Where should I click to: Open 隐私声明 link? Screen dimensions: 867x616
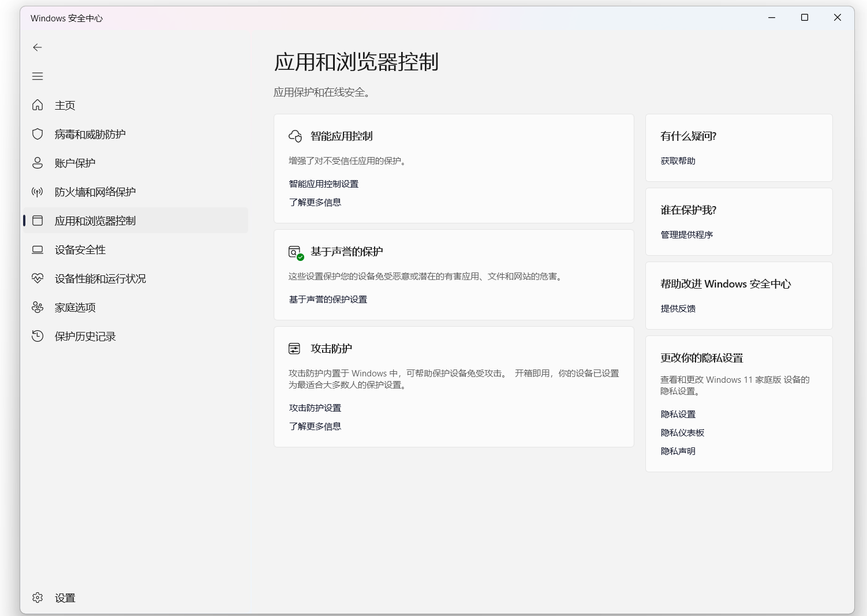pyautogui.click(x=678, y=451)
